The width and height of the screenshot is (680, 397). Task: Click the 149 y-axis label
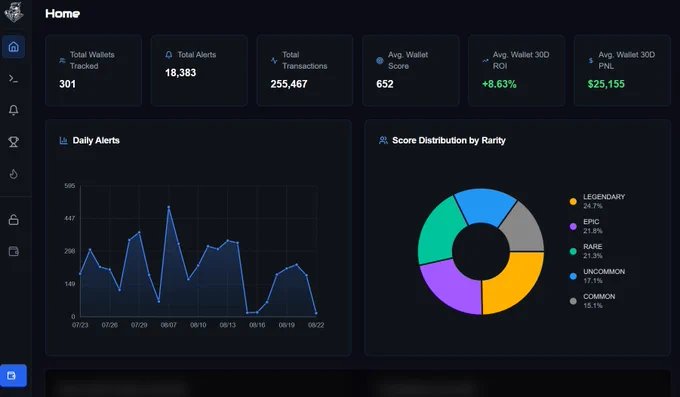coord(70,284)
